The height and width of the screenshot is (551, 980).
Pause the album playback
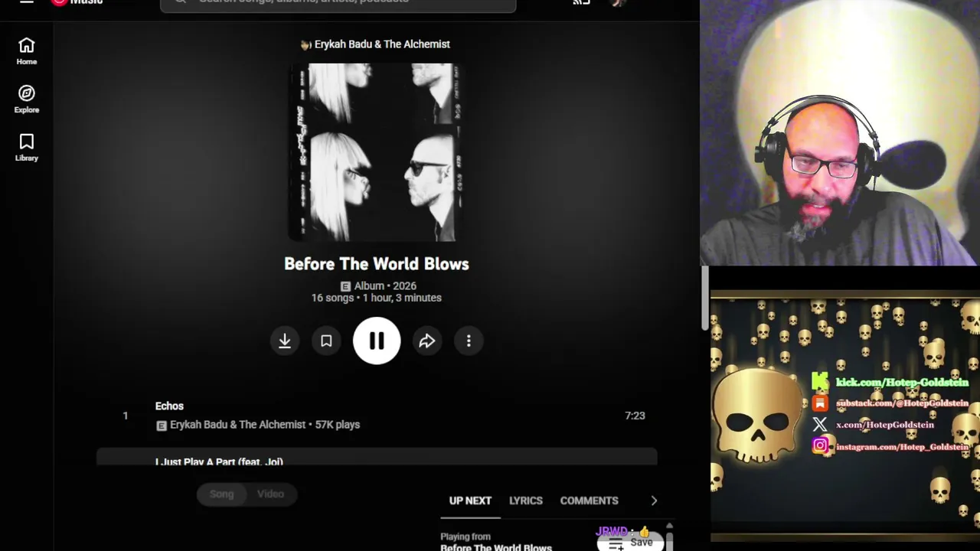point(377,341)
